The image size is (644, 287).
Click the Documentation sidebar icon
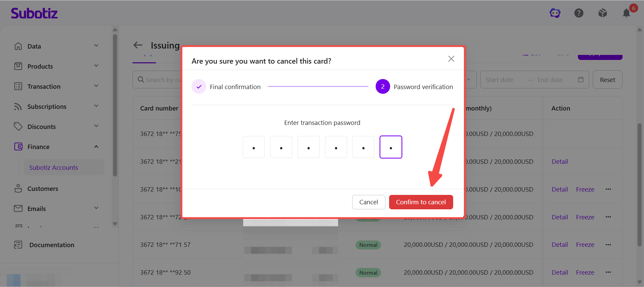(x=18, y=245)
